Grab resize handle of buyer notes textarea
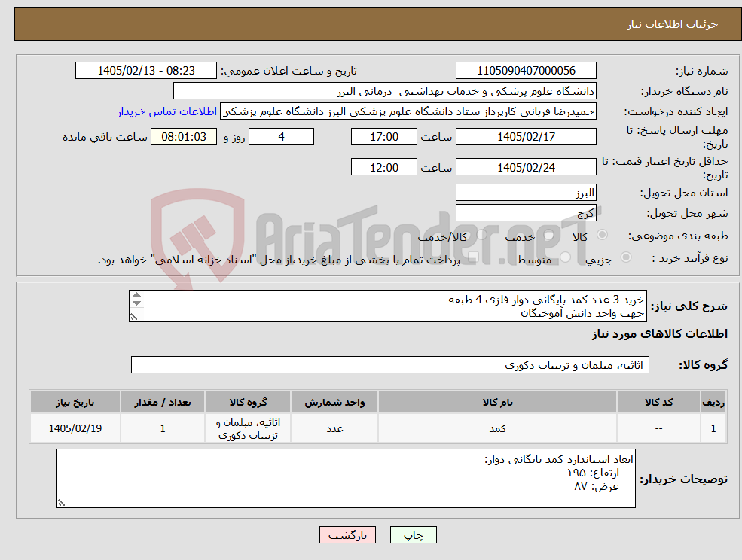 coord(60,504)
